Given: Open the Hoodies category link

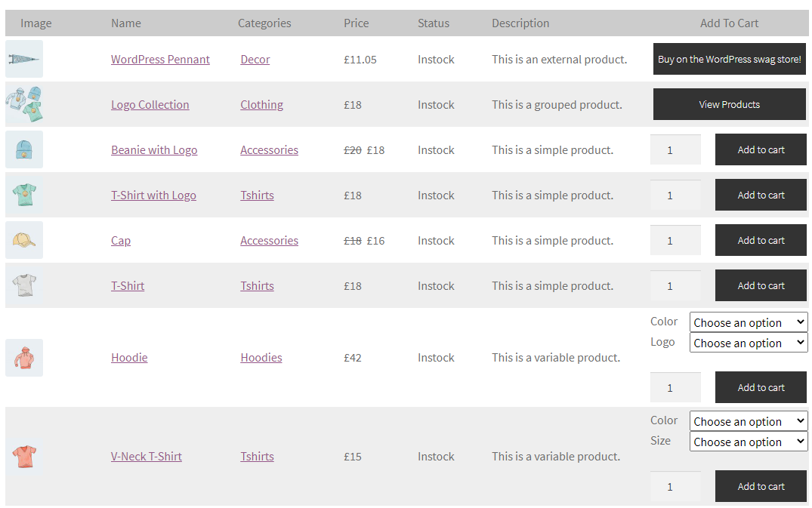Looking at the screenshot, I should tap(261, 358).
